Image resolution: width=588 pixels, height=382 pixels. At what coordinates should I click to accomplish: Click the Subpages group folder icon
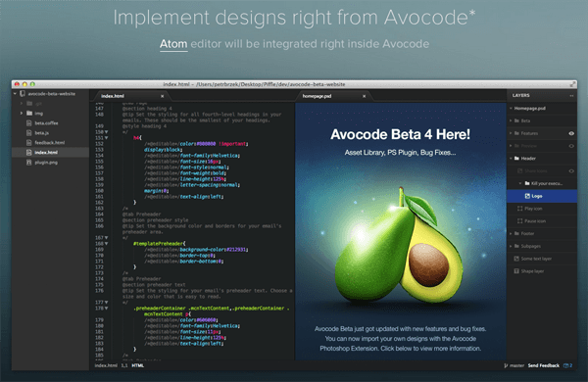[x=516, y=246]
